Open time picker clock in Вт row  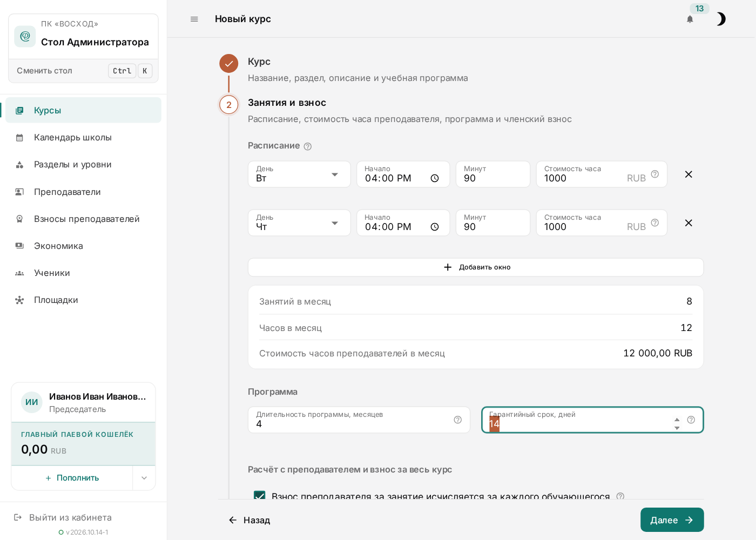435,178
